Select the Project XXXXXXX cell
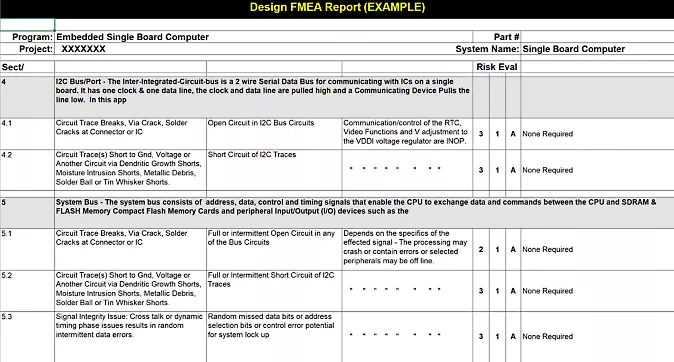The height and width of the screenshot is (362, 674). 263,49
